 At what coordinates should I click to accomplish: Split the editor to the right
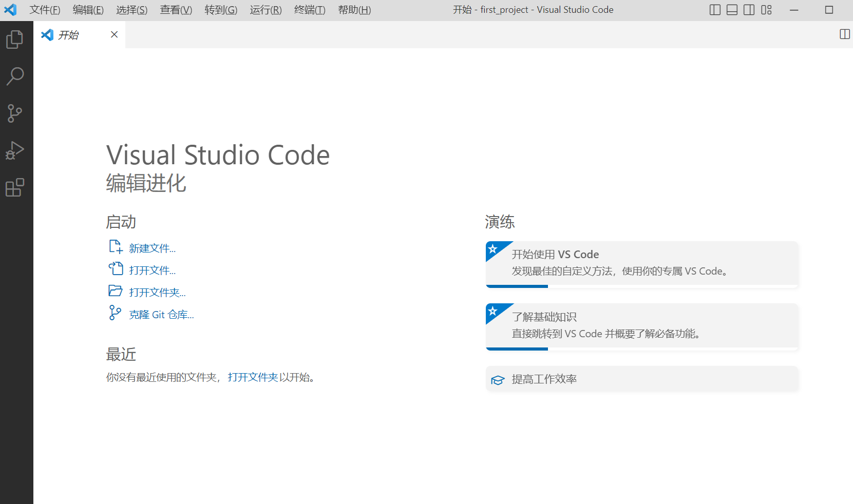coord(845,34)
